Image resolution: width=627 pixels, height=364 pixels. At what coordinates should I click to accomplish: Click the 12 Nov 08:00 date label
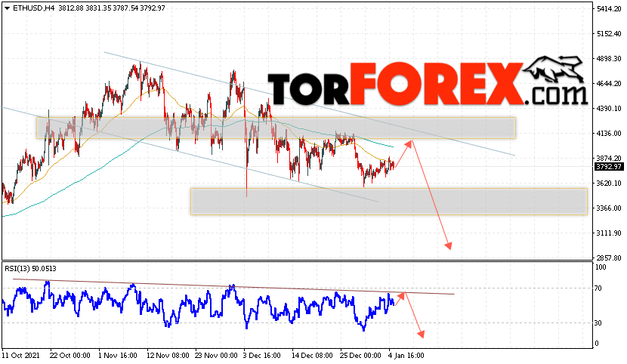168,355
